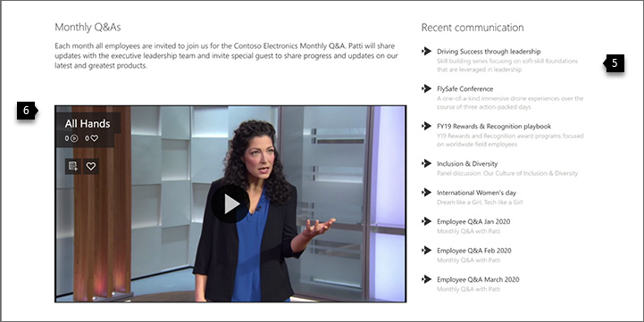Click the video view count icon
The width and height of the screenshot is (644, 322).
[x=74, y=138]
